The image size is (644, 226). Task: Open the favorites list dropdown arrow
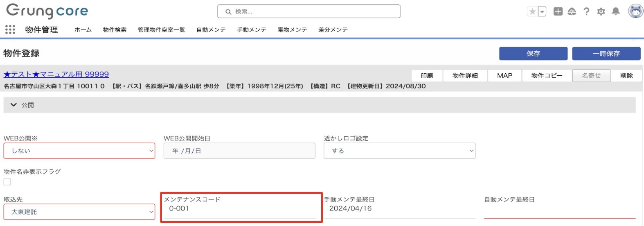(542, 11)
